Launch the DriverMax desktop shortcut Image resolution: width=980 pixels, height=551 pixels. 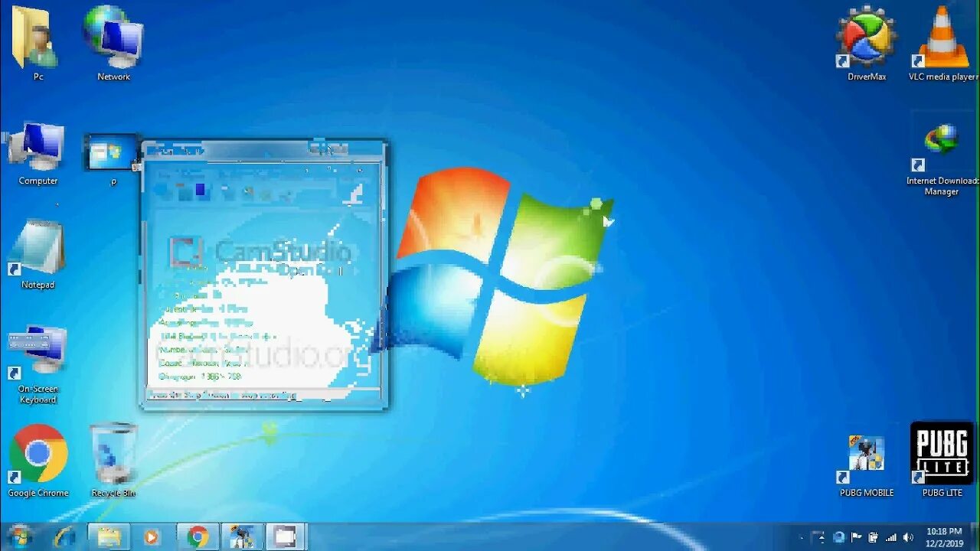pos(867,44)
